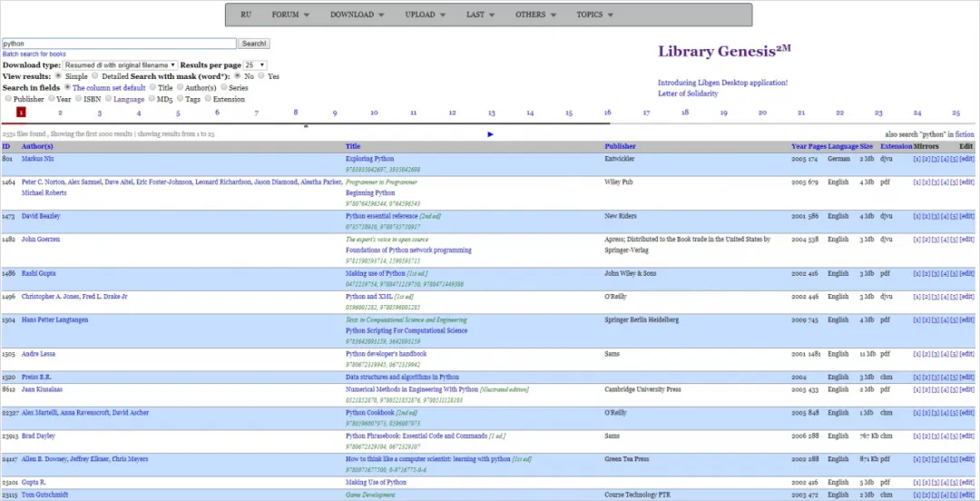Choose Yes for search with mask
Image resolution: width=980 pixels, height=501 pixels.
tap(261, 75)
